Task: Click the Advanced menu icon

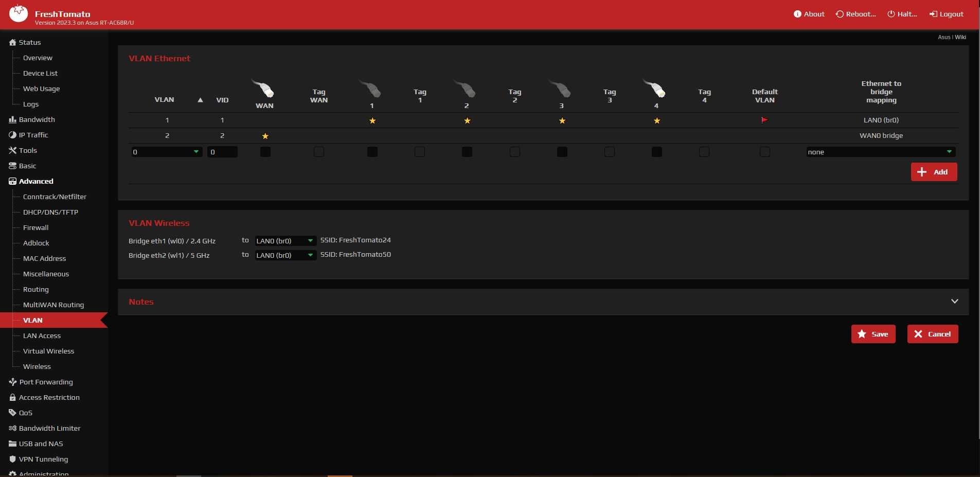Action: pyautogui.click(x=13, y=181)
